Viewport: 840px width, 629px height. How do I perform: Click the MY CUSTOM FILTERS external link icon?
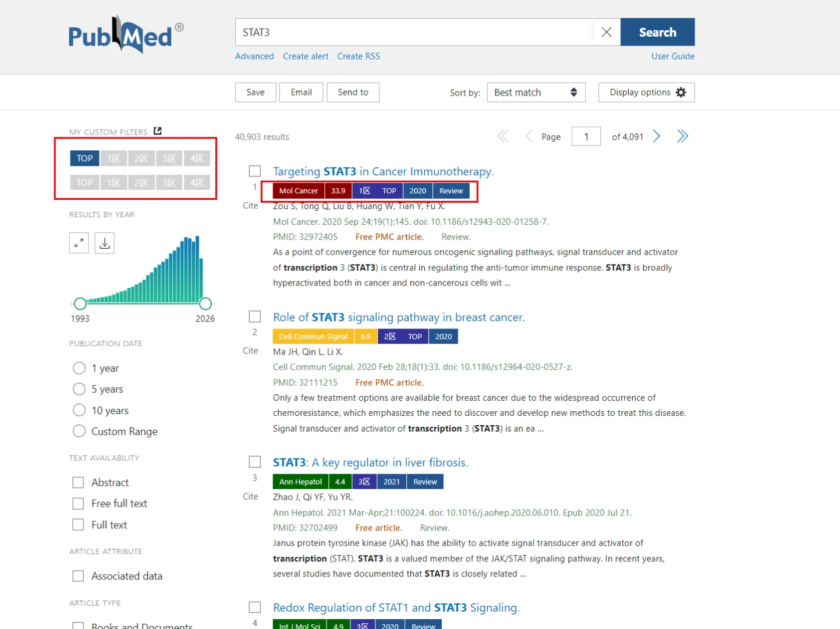(x=157, y=131)
